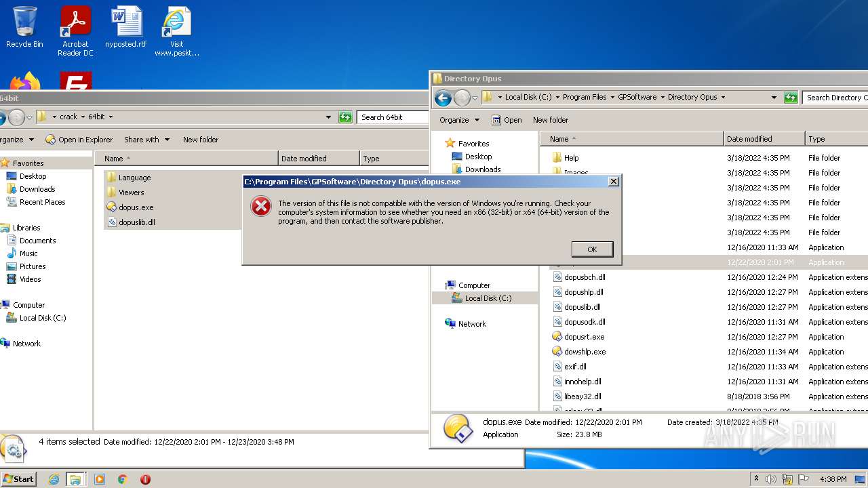This screenshot has width=868, height=488.
Task: Open Acrobat Reader DC desktop icon
Action: (75, 30)
